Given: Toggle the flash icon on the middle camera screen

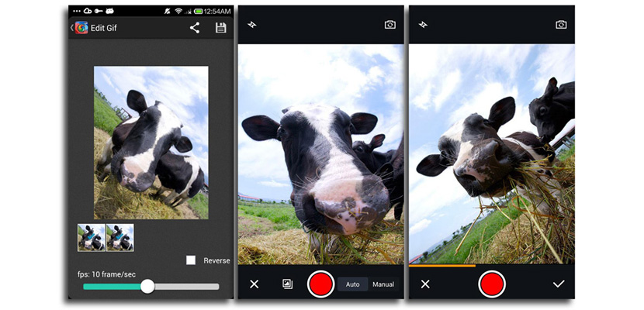Looking at the screenshot, I should pyautogui.click(x=252, y=25).
